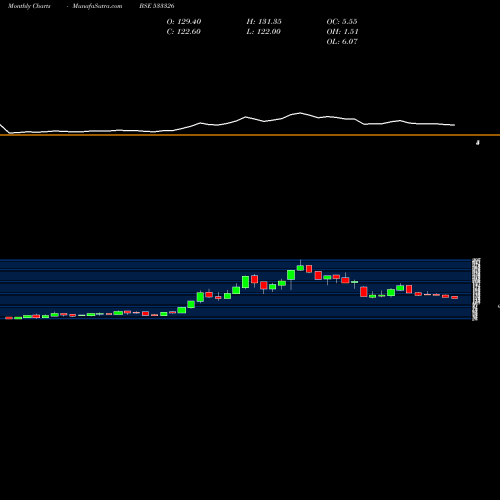Click the 'MunafaSutra.com' label
The height and width of the screenshot is (500, 500).
[97, 6]
